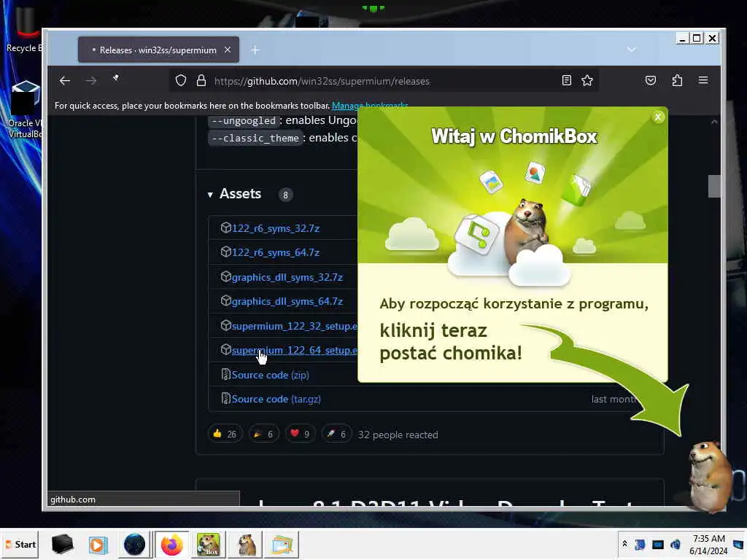Click the Manage bookmarks link
The height and width of the screenshot is (560, 747).
pyautogui.click(x=370, y=105)
